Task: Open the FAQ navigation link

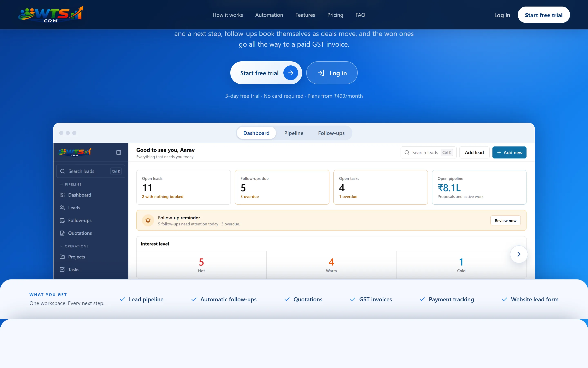Action: click(x=360, y=15)
